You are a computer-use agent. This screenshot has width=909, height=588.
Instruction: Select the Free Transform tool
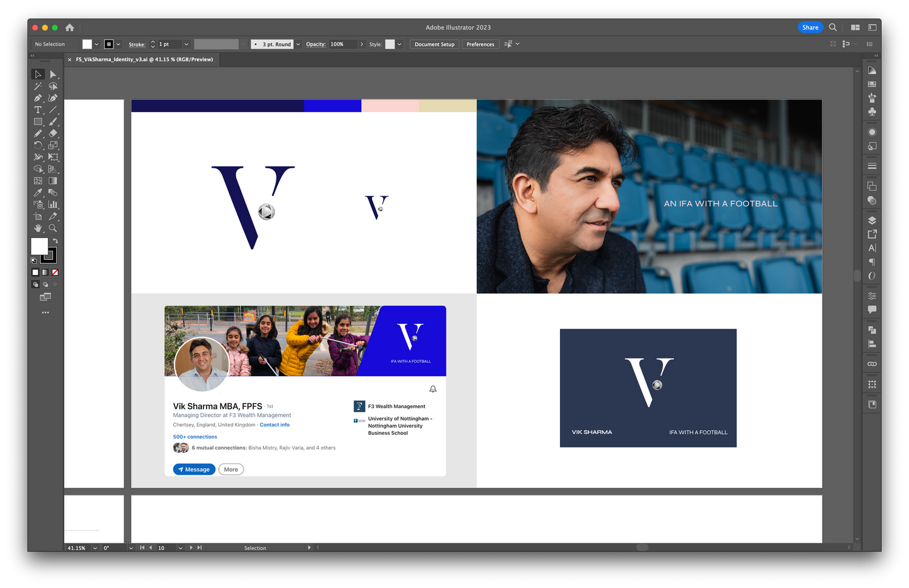tap(53, 157)
